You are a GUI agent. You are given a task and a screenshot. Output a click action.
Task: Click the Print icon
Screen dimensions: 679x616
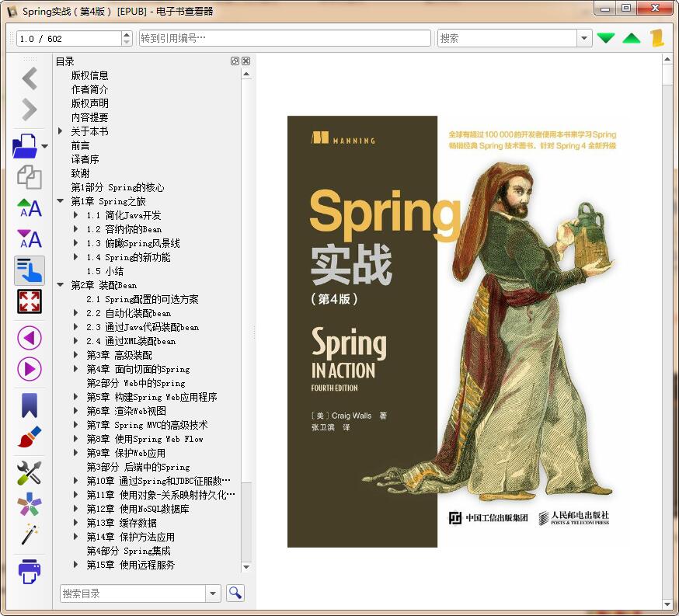coord(30,572)
